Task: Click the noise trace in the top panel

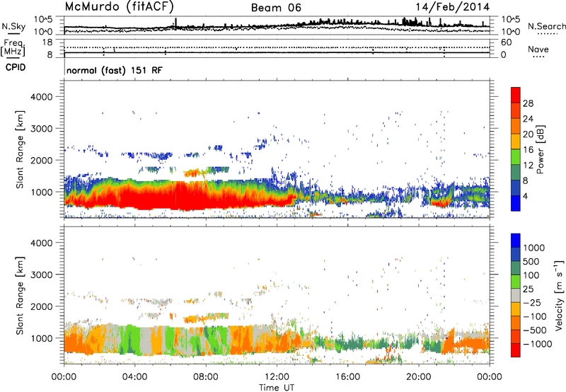Action: [277, 26]
